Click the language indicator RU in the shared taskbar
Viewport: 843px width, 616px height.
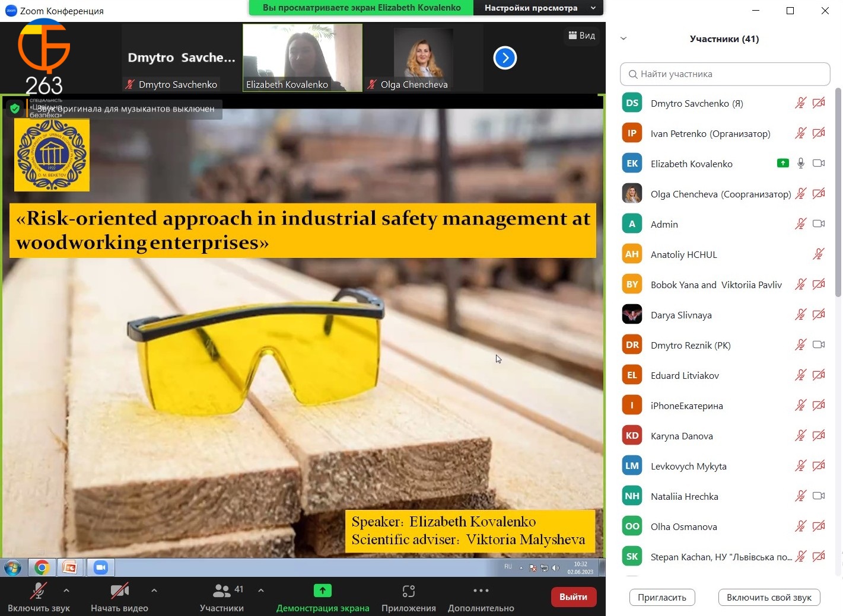[x=508, y=567]
